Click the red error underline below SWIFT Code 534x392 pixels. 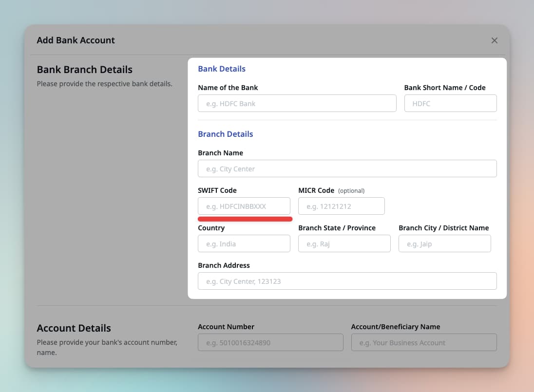coord(245,219)
